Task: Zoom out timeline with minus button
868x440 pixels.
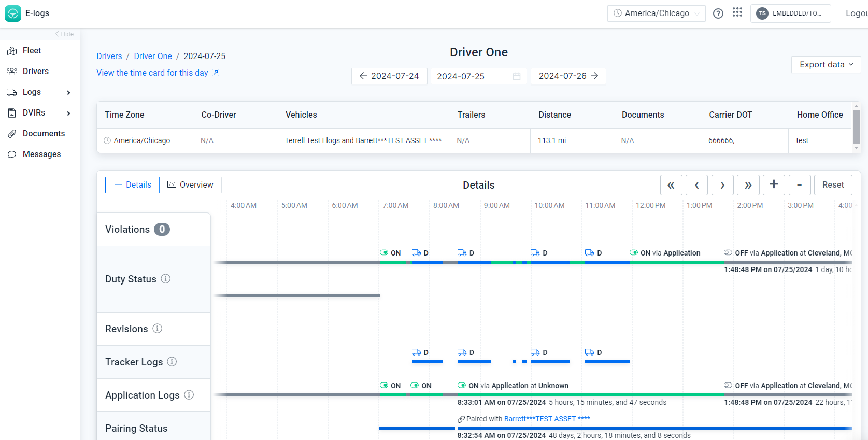Action: (x=799, y=185)
